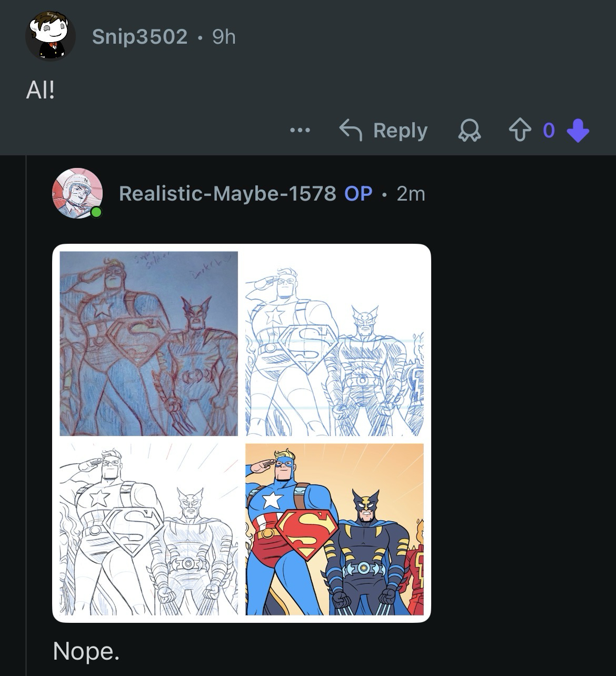Tap the Snip3502 username
Viewport: 616px width, 676px height.
140,37
